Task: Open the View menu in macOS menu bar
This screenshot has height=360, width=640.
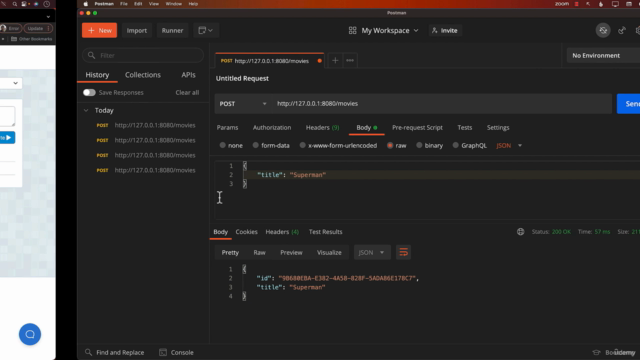Action: point(153,4)
